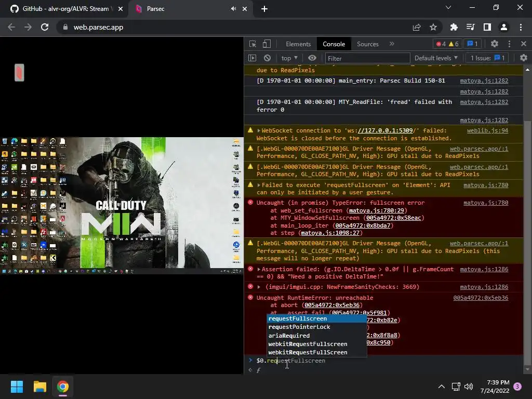Open weblib.js:94 source link

click(487, 130)
